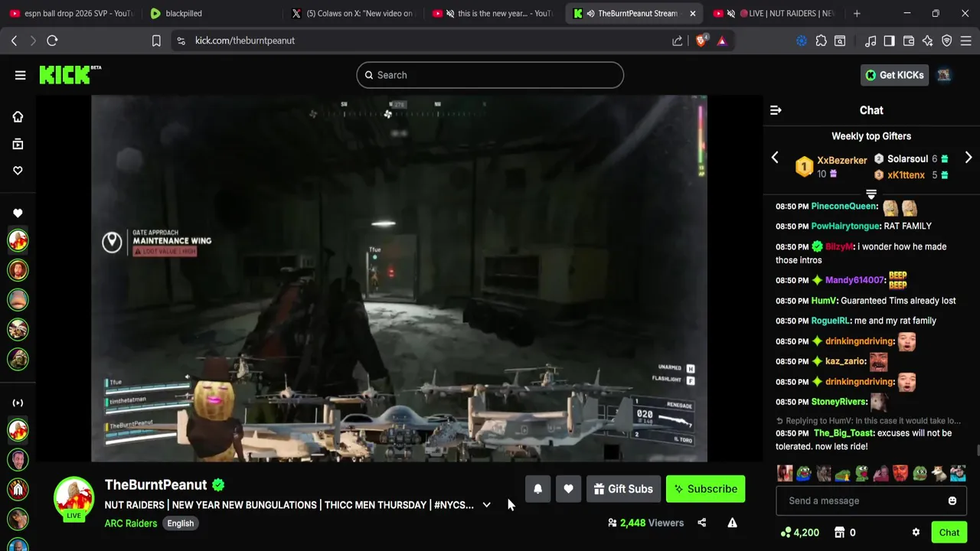Collapse gifters leaderboard with small handle
The width and height of the screenshot is (980, 551).
871,194
